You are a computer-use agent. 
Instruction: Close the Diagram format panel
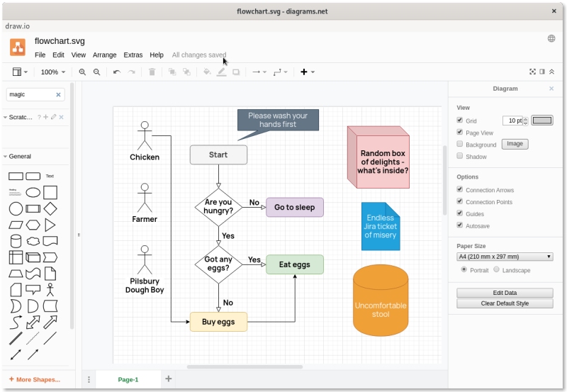551,89
